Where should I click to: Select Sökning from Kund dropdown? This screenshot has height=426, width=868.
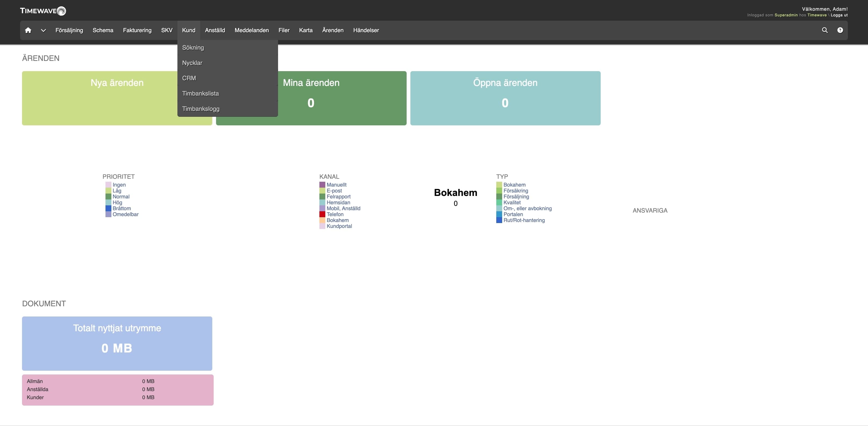227,48
